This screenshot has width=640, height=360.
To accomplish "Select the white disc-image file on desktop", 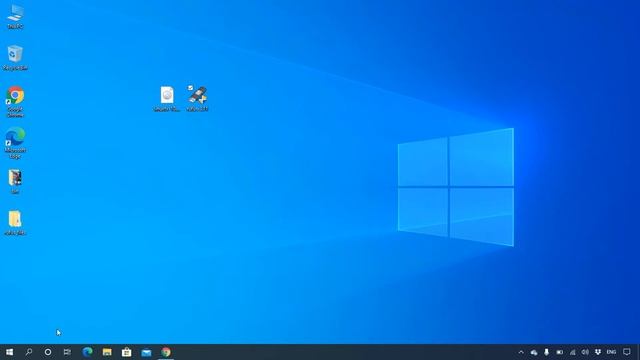I will tap(167, 99).
